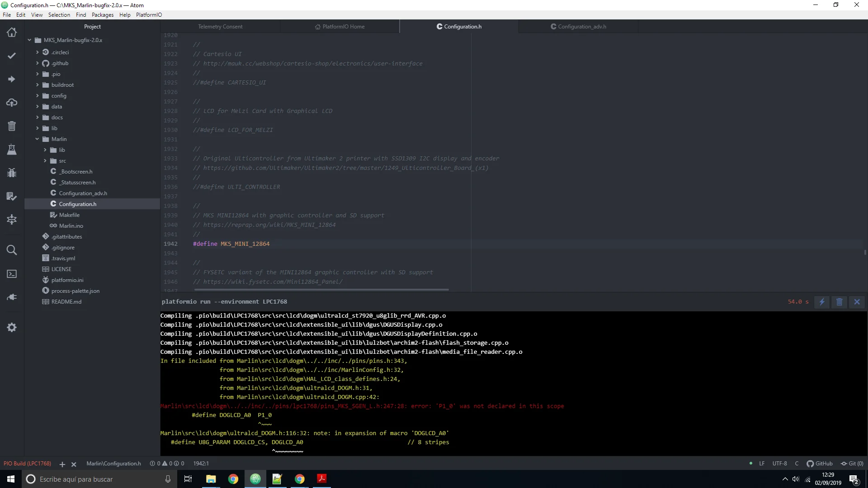868x488 pixels.
Task: Click the PlatformIO Upload arrow icon
Action: pos(12,79)
